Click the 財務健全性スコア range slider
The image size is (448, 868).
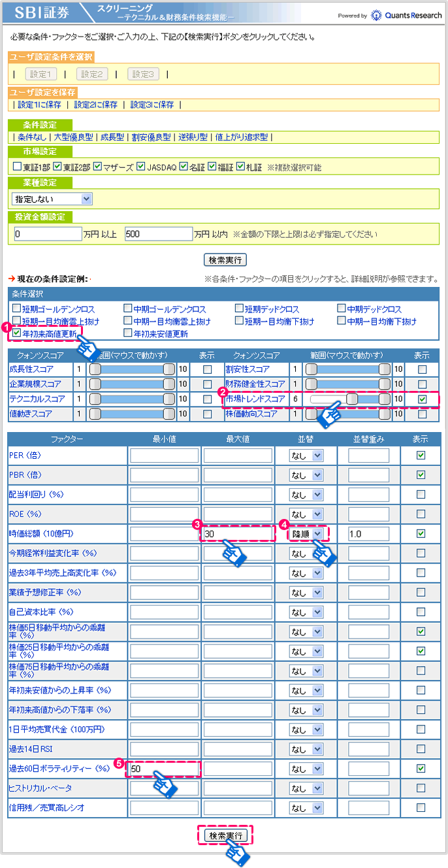coord(347,384)
